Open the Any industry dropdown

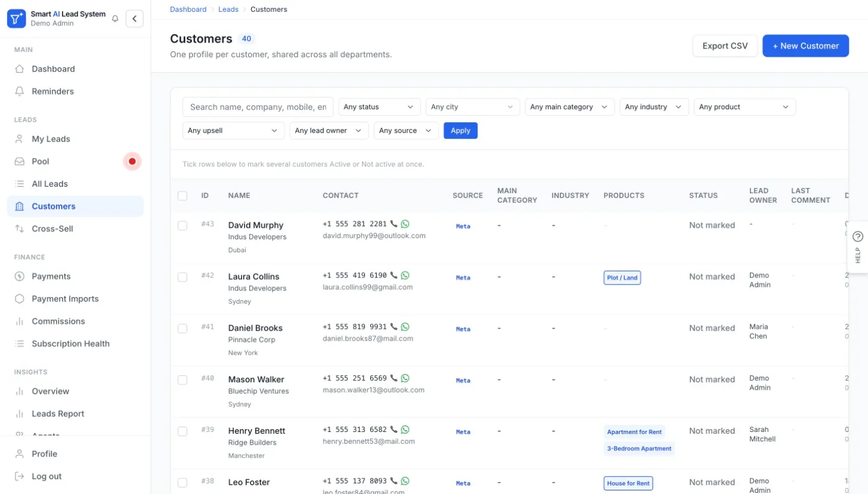(654, 107)
